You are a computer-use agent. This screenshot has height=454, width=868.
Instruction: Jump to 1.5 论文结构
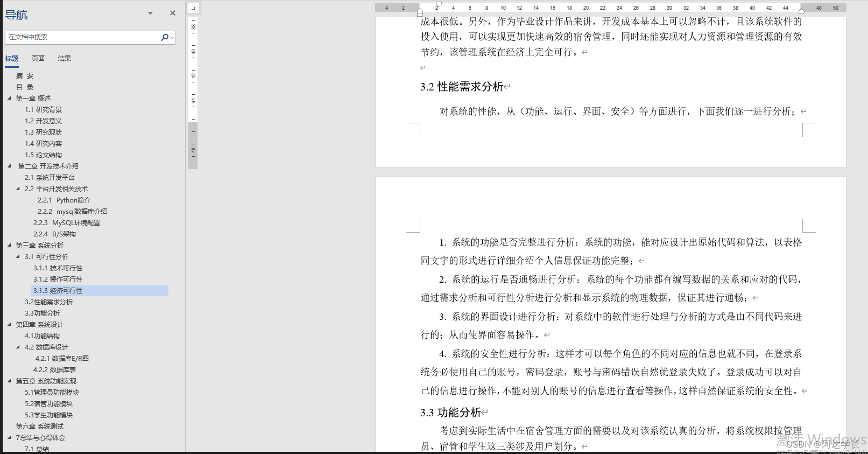pos(43,155)
